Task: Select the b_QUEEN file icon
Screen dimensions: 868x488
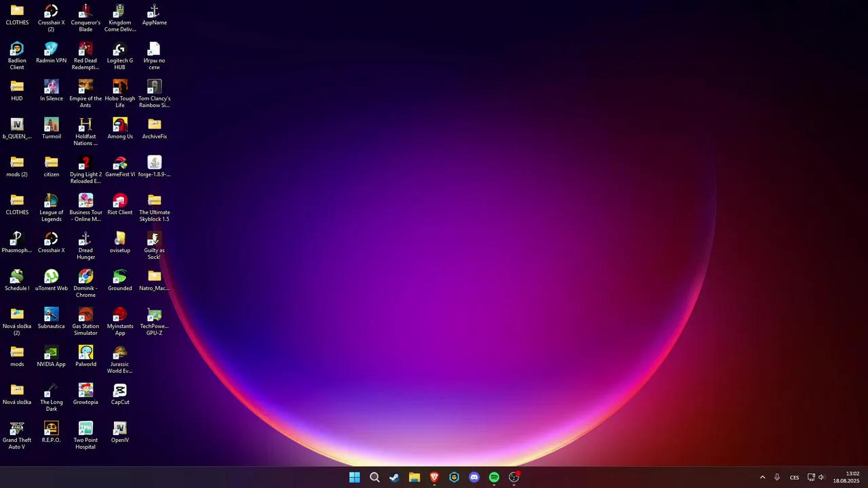Action: pos(17,129)
